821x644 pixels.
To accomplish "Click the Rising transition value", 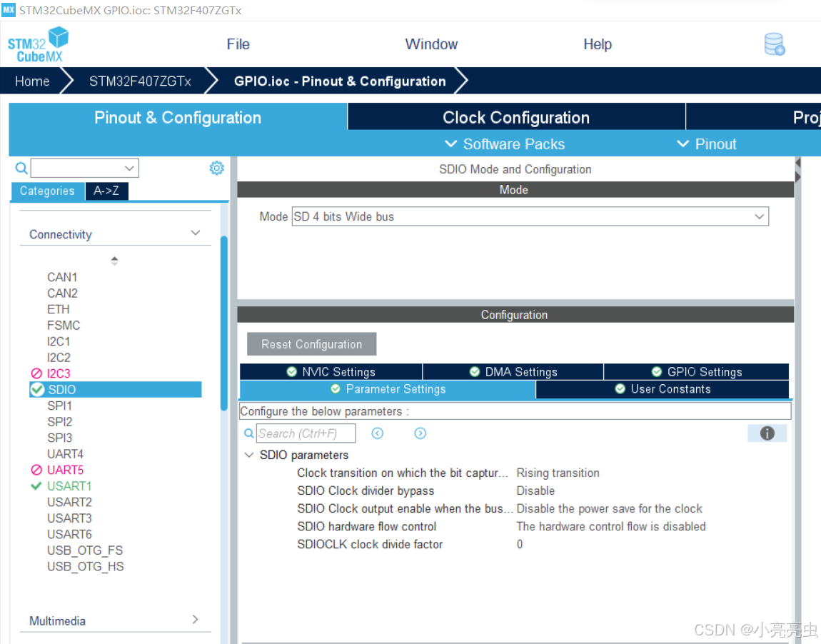I will click(x=558, y=473).
